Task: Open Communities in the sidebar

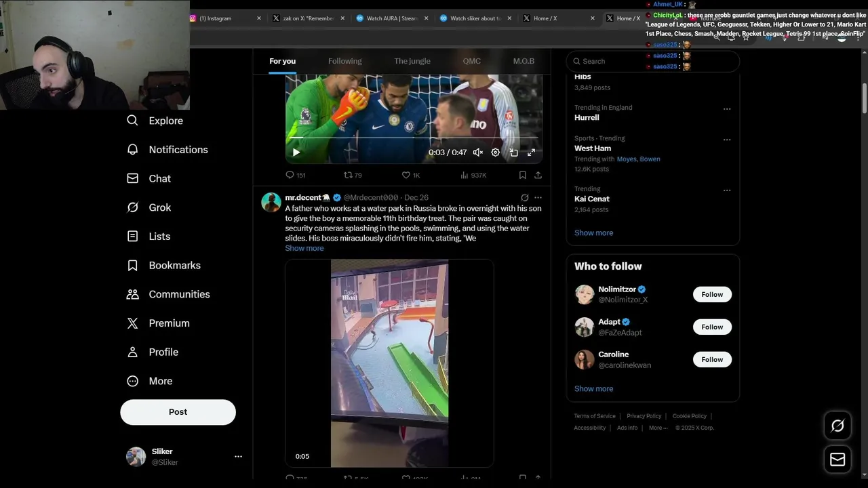Action: 168,294
